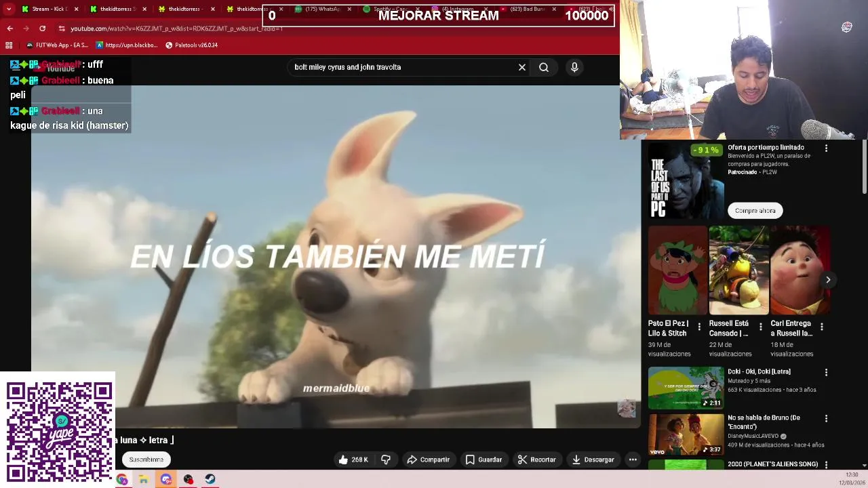Image resolution: width=868 pixels, height=488 pixels.
Task: Open options for No se habla de Bruno
Action: point(826,419)
